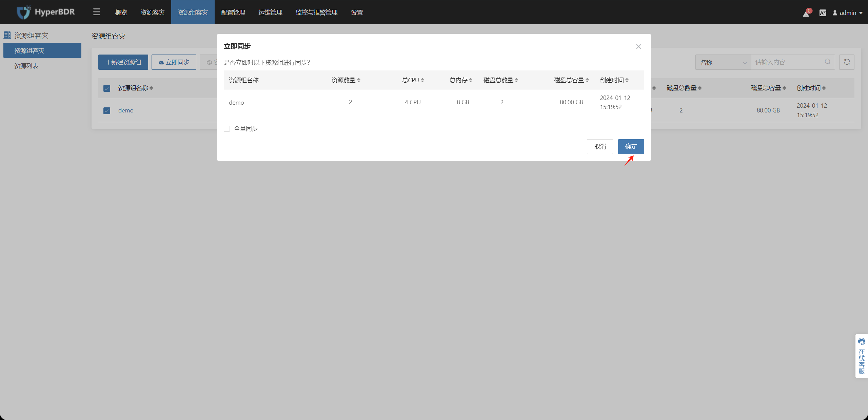Click the demo name cell in dialog
The image size is (868, 420).
pos(236,102)
